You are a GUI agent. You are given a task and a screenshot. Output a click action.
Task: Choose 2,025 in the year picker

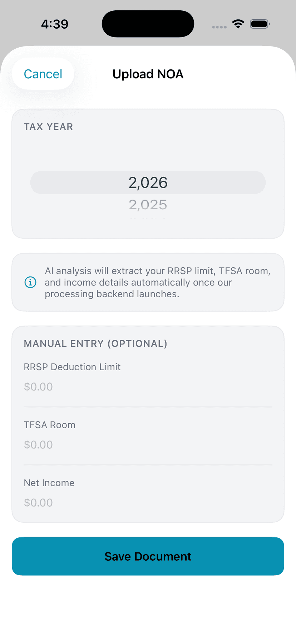point(148,205)
